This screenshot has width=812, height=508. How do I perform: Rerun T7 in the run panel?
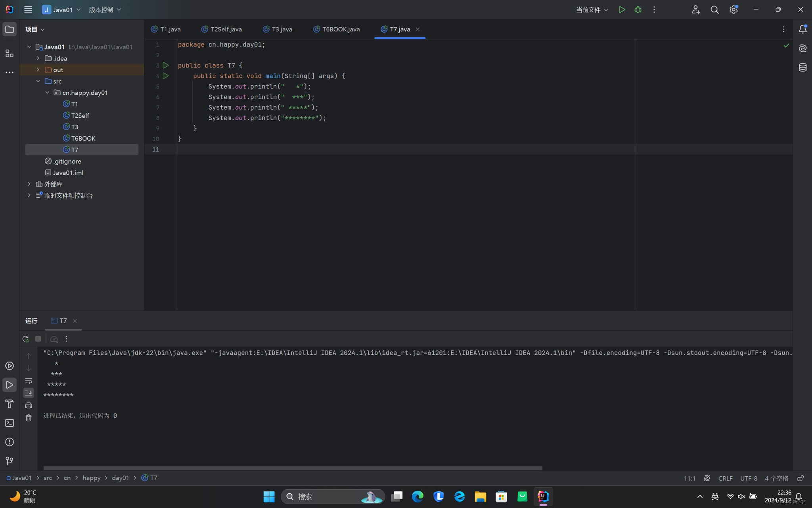pos(26,339)
